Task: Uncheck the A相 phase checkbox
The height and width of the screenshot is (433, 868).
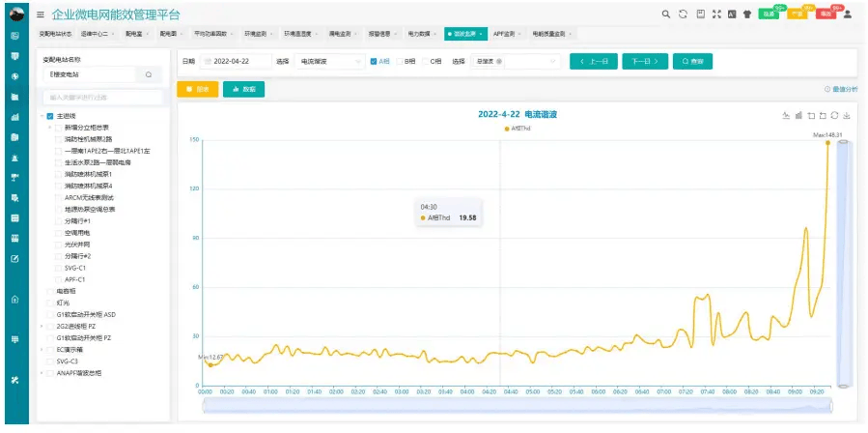Action: [374, 61]
